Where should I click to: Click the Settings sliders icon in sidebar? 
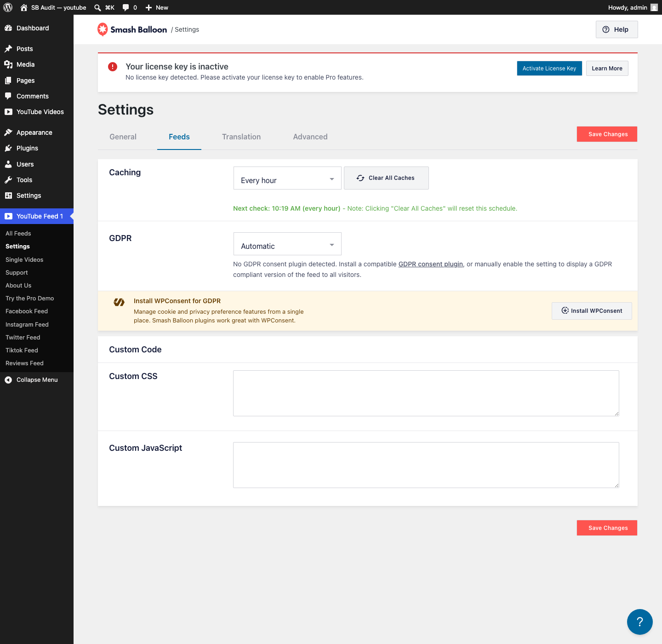[x=8, y=195]
